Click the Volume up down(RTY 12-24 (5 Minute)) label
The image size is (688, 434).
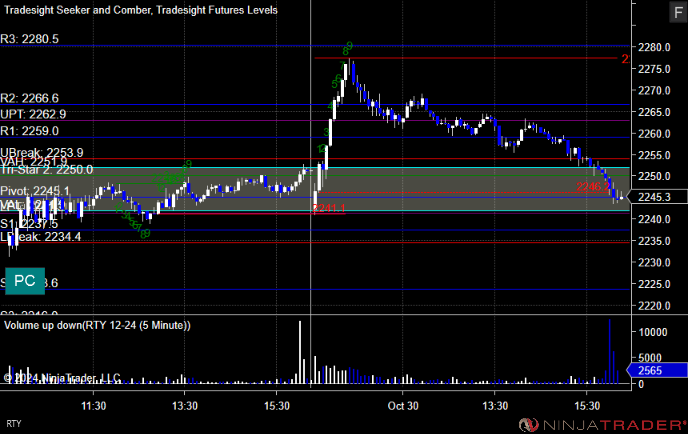coord(97,326)
